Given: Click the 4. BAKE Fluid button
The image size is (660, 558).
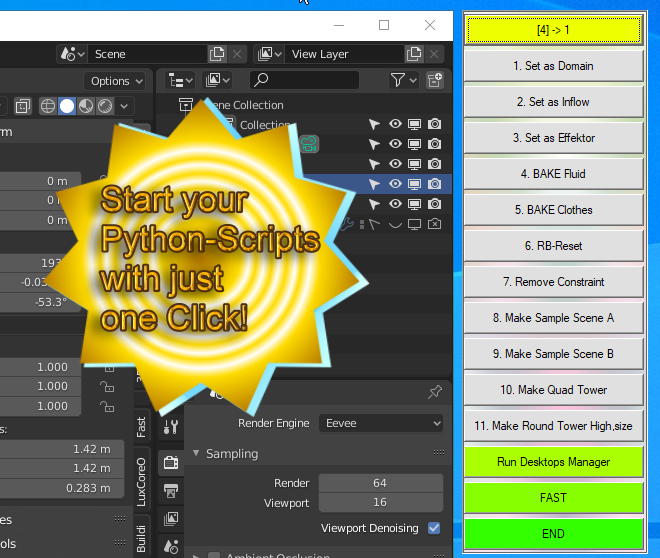Looking at the screenshot, I should tap(554, 174).
